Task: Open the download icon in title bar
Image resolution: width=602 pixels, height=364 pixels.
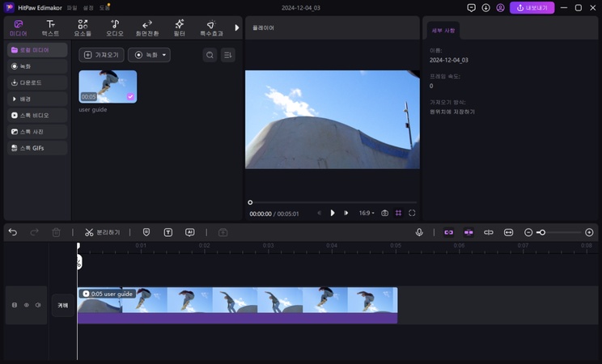Action: coord(486,7)
